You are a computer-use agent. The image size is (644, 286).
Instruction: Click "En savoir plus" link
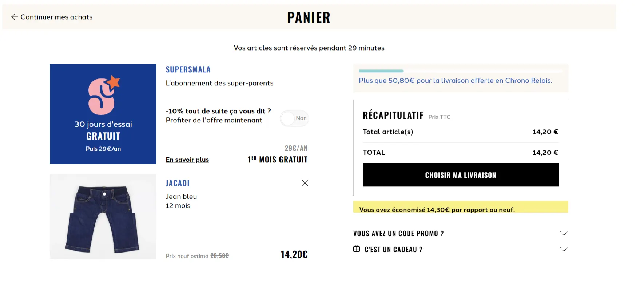coord(187,160)
